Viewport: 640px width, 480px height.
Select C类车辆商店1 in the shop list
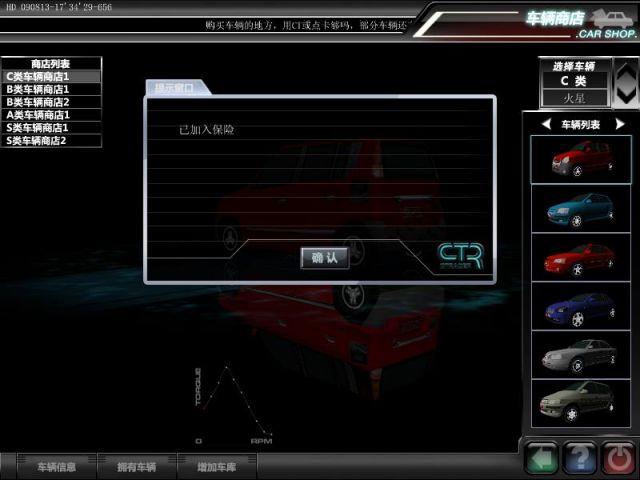coord(51,76)
